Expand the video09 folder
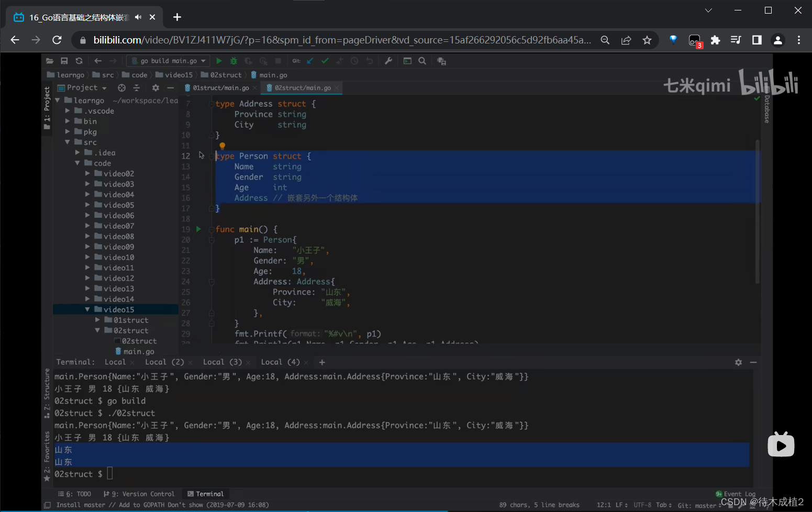812x512 pixels. click(87, 247)
